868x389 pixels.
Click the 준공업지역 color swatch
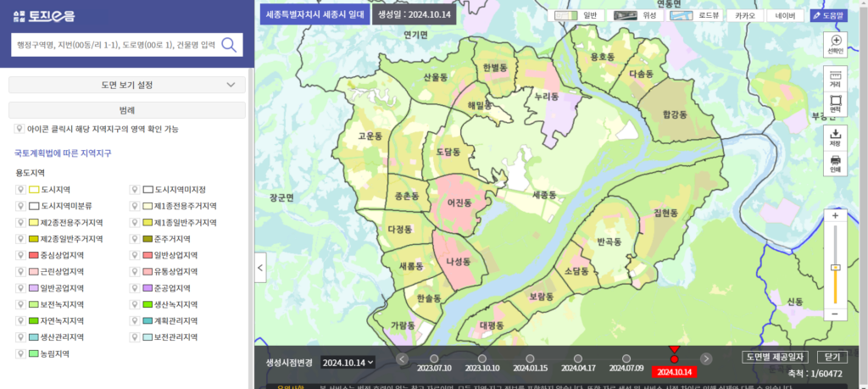tap(147, 288)
